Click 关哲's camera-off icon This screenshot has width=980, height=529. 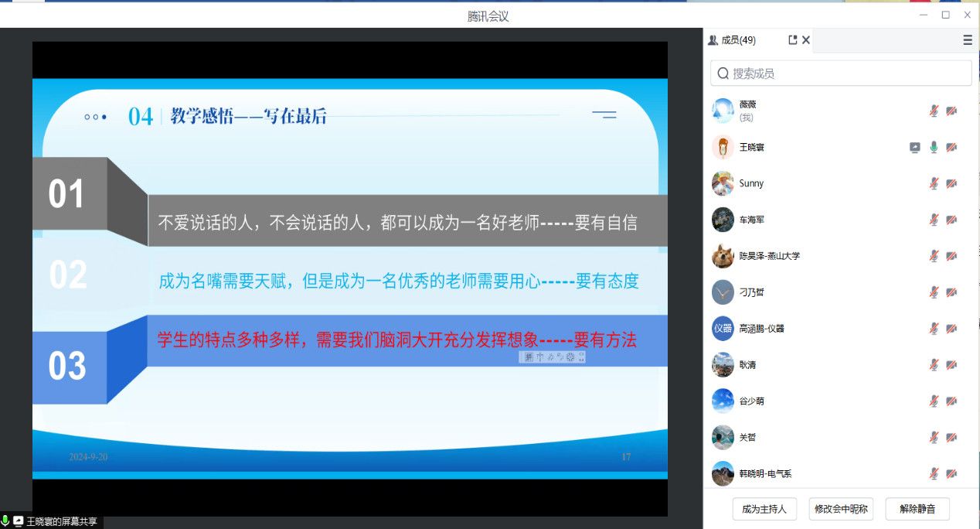pyautogui.click(x=951, y=438)
